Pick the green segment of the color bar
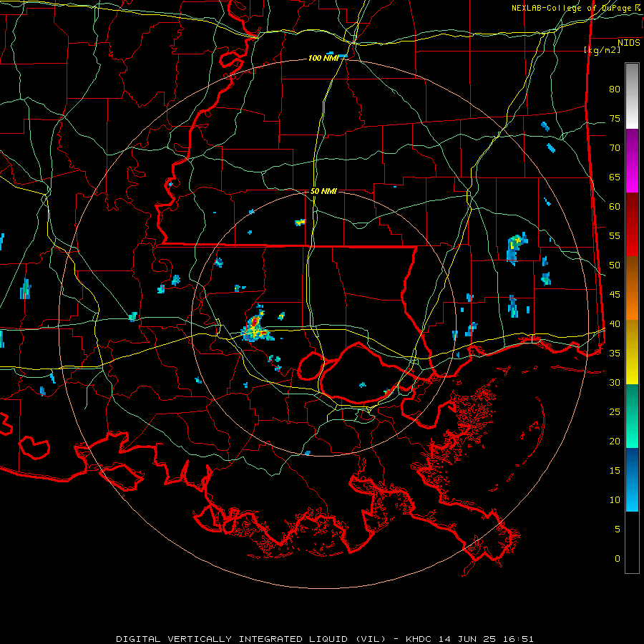This screenshot has width=644, height=644. (632, 416)
